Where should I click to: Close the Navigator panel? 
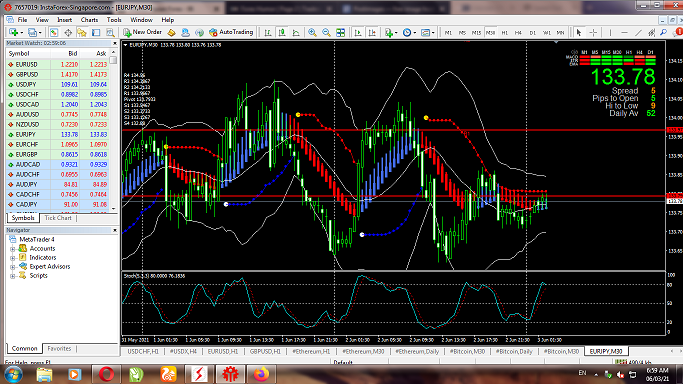point(115,230)
